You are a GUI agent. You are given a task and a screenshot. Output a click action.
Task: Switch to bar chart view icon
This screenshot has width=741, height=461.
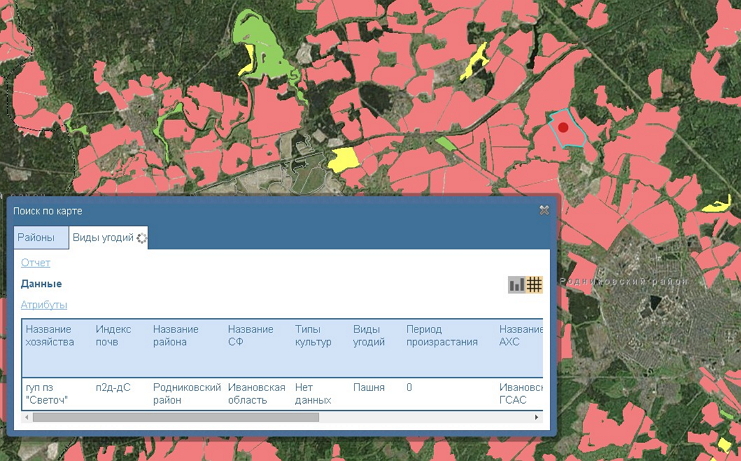coord(517,284)
